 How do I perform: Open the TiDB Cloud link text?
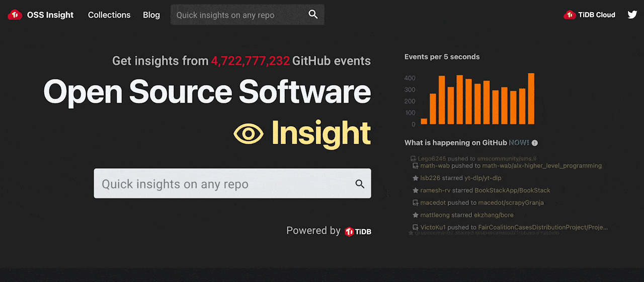coord(597,15)
